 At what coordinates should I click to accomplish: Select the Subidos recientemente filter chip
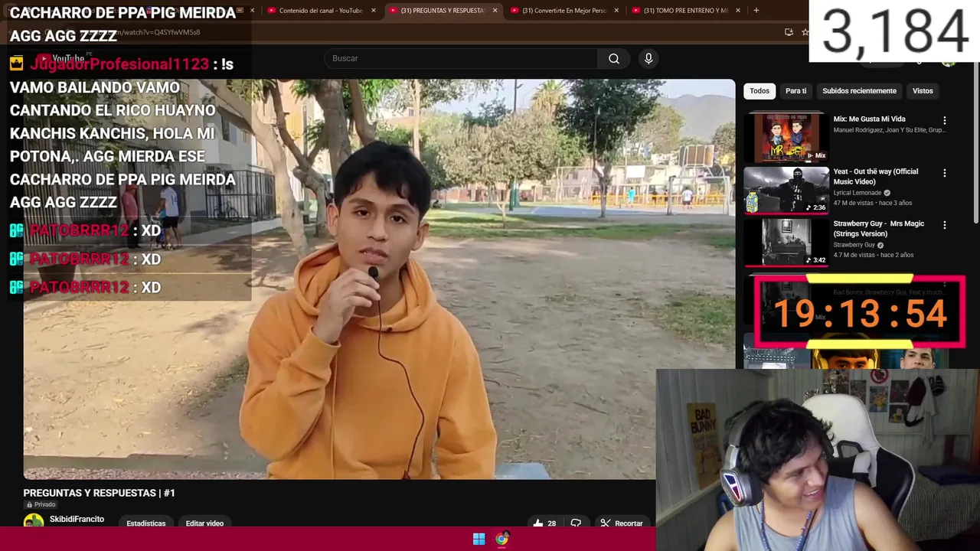[859, 91]
